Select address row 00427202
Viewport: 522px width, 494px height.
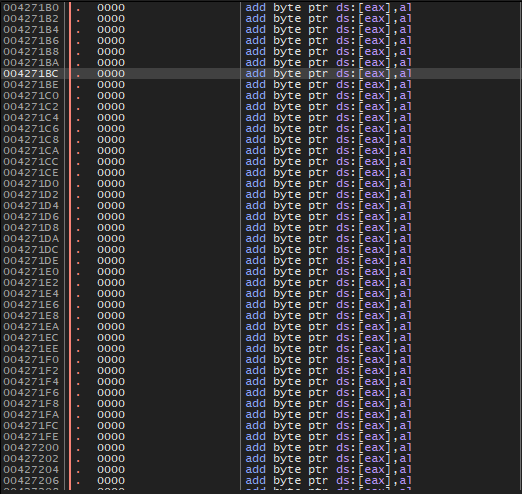pos(31,459)
